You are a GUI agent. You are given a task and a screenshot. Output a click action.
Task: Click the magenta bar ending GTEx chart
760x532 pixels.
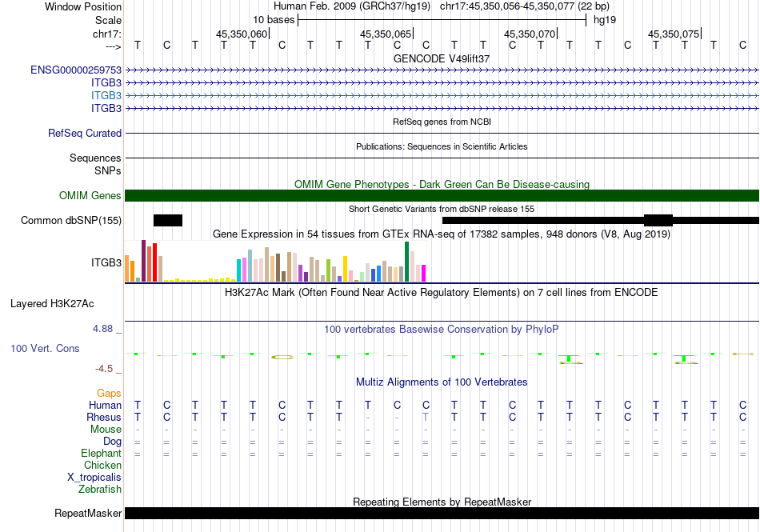tap(424, 274)
